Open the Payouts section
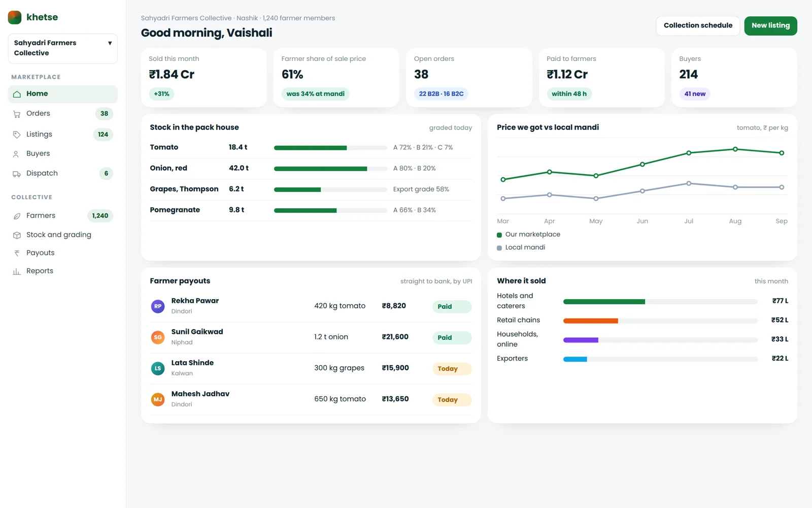812x508 pixels. pyautogui.click(x=63, y=253)
